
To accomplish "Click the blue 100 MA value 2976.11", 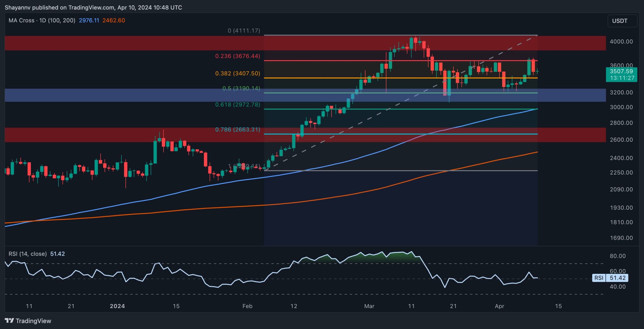I will point(89,20).
